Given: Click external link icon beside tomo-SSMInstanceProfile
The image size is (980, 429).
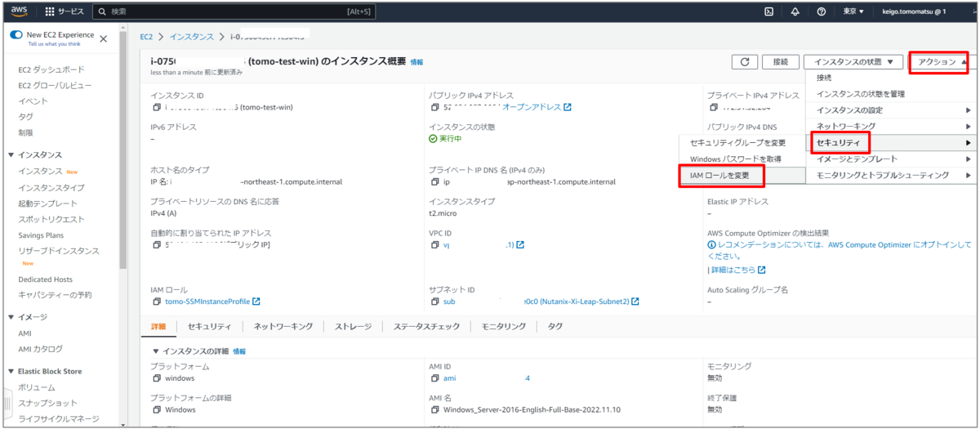Looking at the screenshot, I should pyautogui.click(x=256, y=302).
